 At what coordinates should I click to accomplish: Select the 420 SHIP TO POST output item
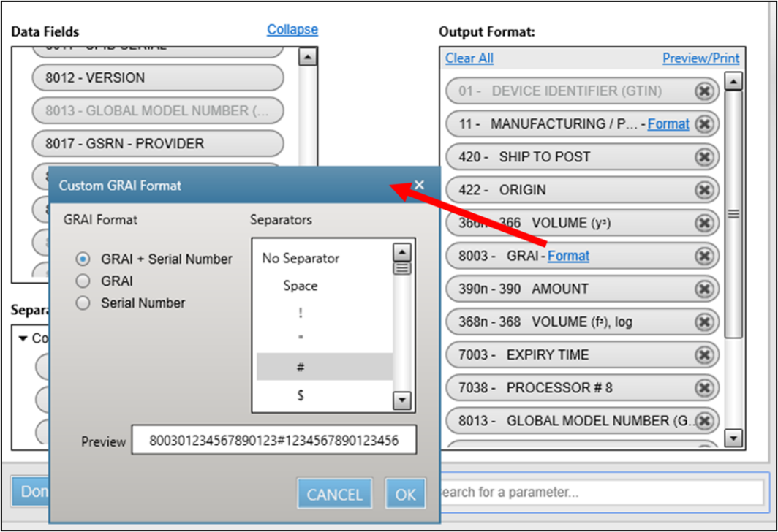[x=583, y=157]
